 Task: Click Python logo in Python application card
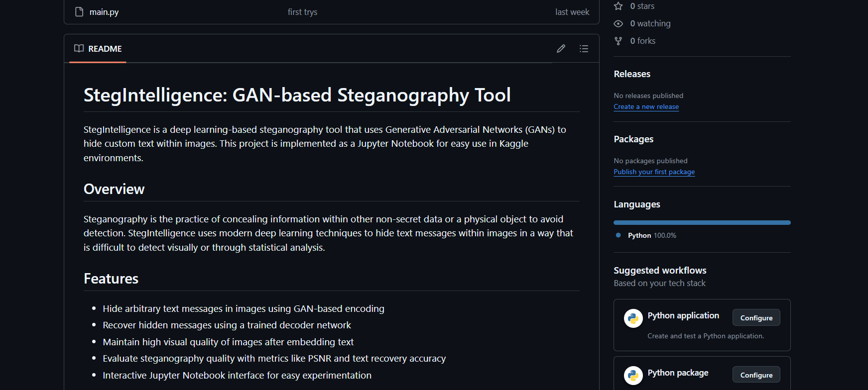click(x=633, y=318)
